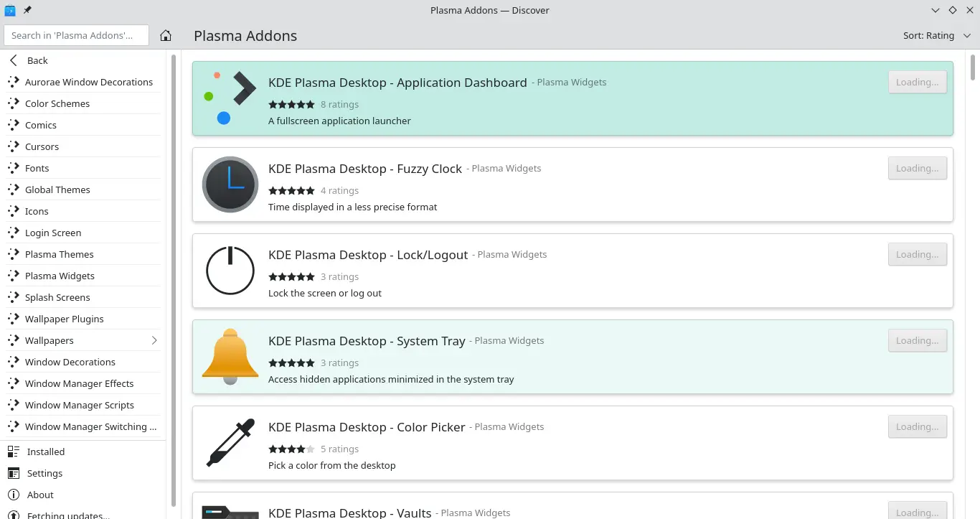This screenshot has height=519, width=980.
Task: Select Window Manager Scripts category
Action: [83, 405]
